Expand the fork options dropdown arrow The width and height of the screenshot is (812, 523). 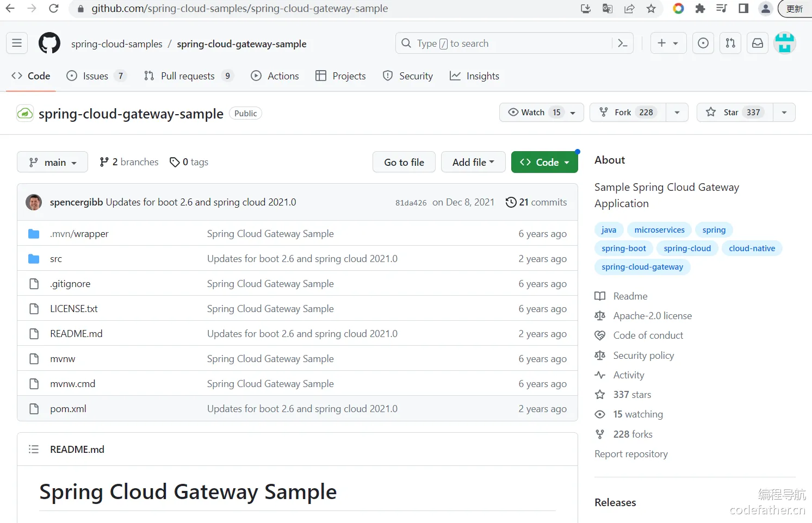pos(677,113)
